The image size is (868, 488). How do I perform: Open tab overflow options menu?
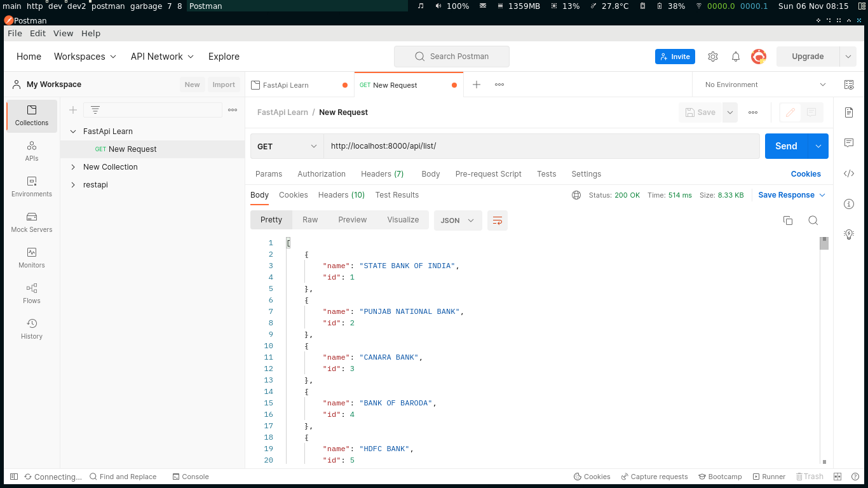pyautogui.click(x=499, y=85)
